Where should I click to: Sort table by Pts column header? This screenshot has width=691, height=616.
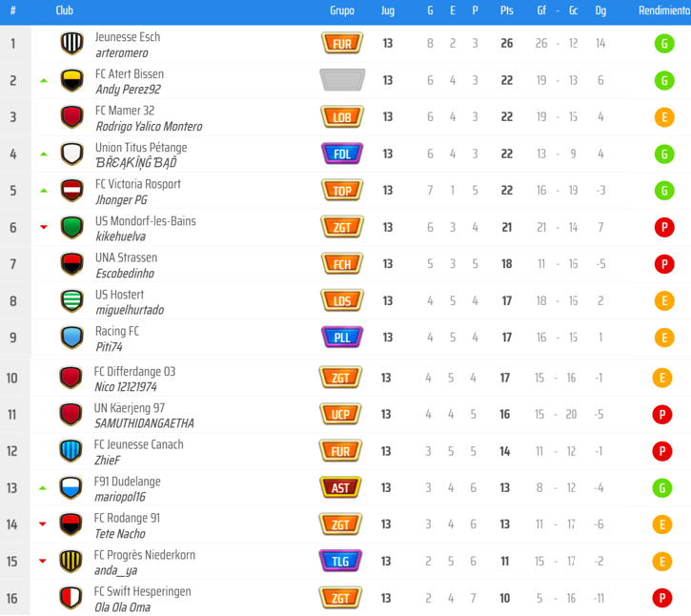click(x=506, y=10)
